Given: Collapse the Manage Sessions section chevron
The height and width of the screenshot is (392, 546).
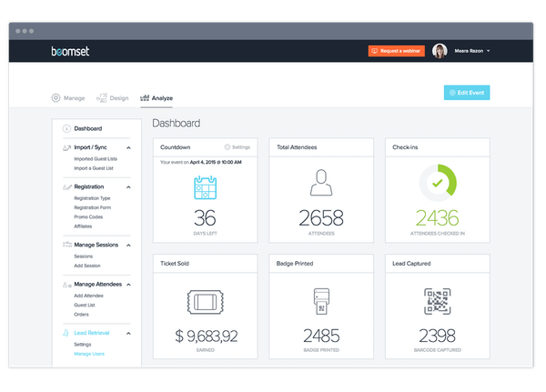Looking at the screenshot, I should tap(128, 245).
